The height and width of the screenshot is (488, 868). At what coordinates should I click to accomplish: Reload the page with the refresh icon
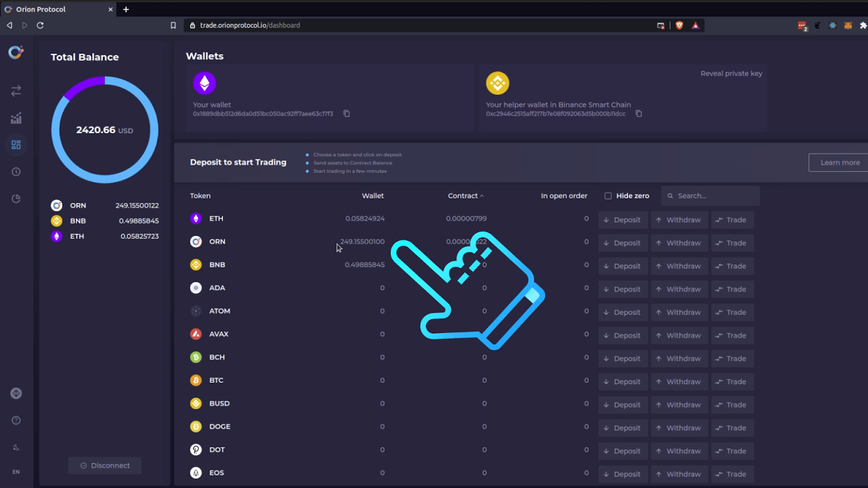40,25
